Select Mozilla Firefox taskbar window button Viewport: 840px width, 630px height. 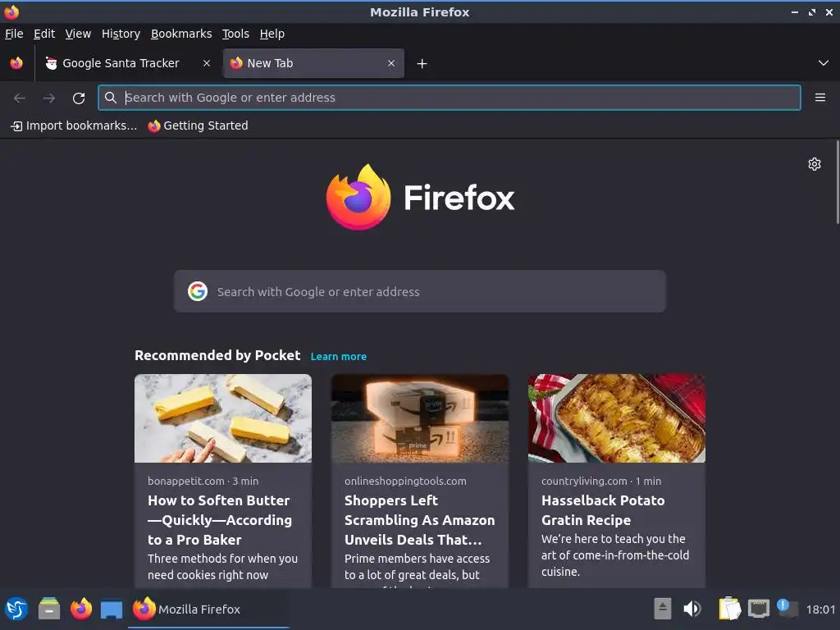tap(208, 609)
